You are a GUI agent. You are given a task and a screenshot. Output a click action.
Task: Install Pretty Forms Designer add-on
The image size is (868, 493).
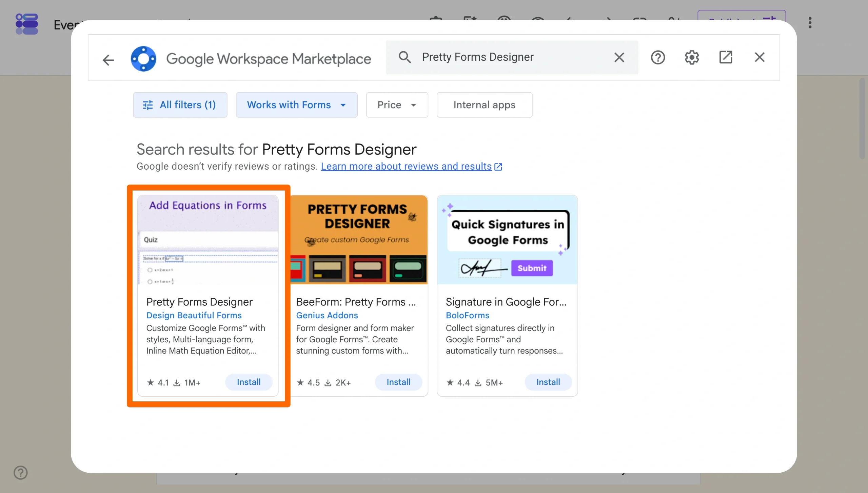[249, 382]
